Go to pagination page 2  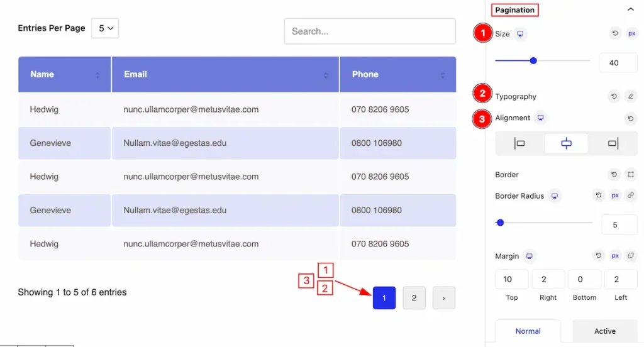coord(414,298)
